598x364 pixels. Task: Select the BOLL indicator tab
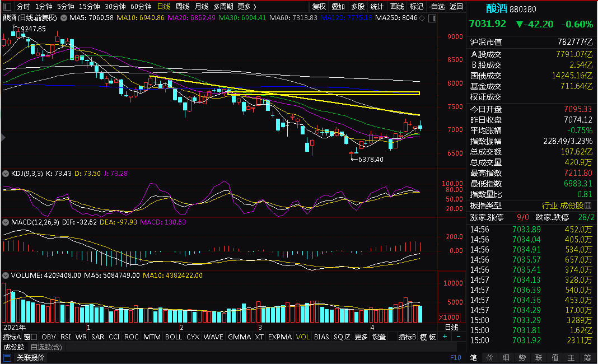point(174,337)
